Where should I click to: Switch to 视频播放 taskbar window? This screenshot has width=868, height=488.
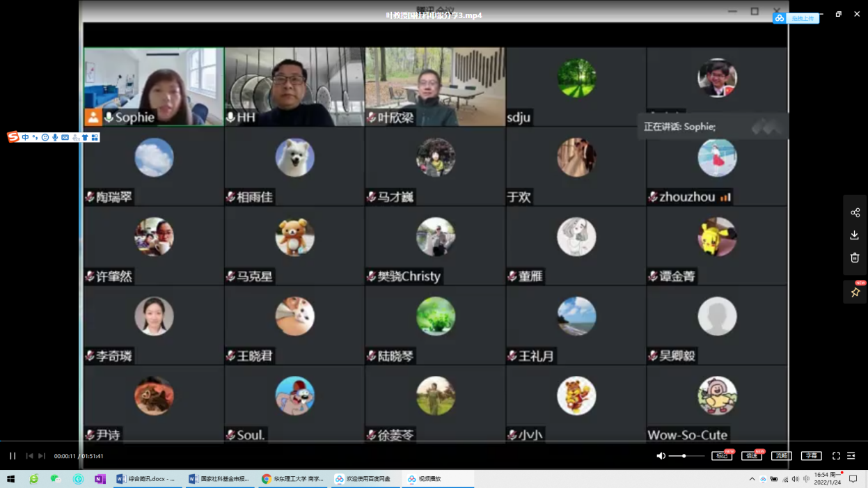pyautogui.click(x=439, y=479)
